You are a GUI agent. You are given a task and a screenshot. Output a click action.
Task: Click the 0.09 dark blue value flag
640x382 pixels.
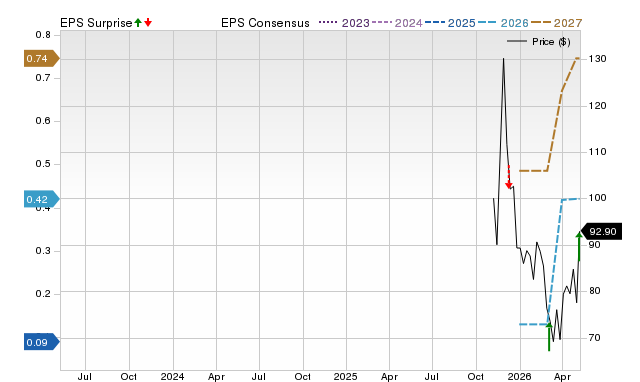click(x=42, y=342)
